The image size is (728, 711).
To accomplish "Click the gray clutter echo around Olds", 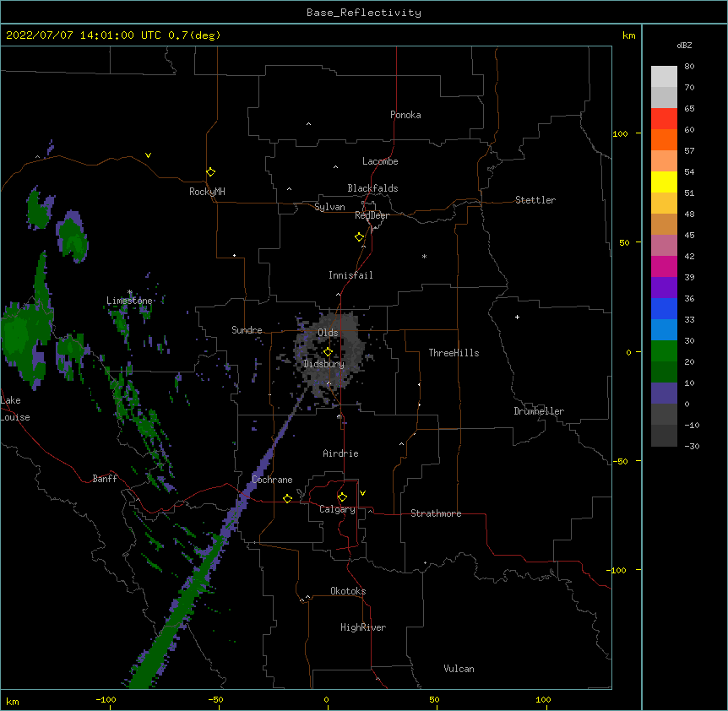I will pyautogui.click(x=329, y=353).
